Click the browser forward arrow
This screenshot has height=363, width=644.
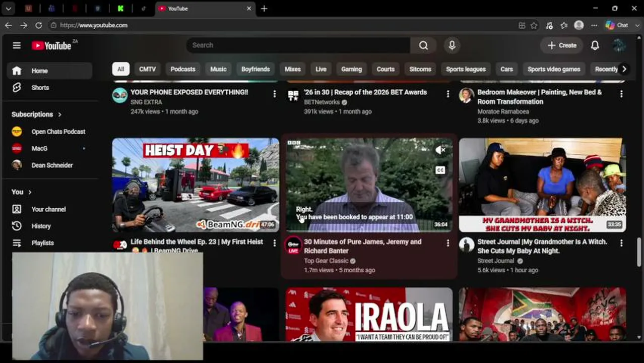point(24,25)
